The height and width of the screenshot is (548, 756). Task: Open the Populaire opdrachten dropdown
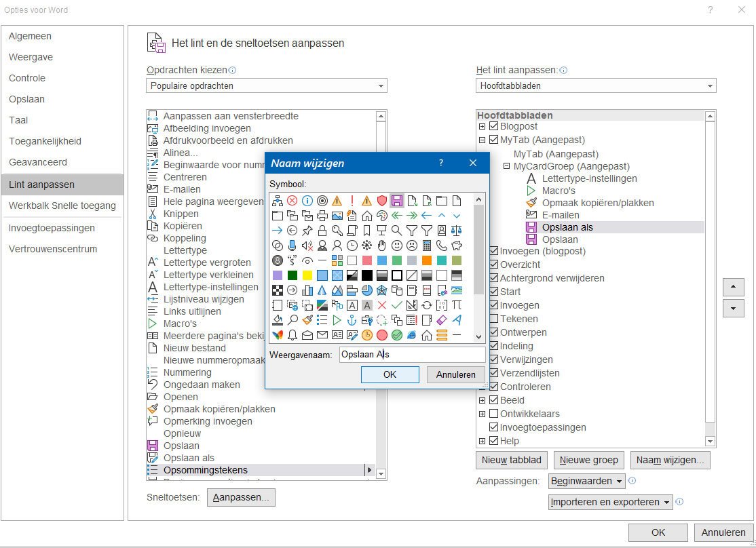267,85
